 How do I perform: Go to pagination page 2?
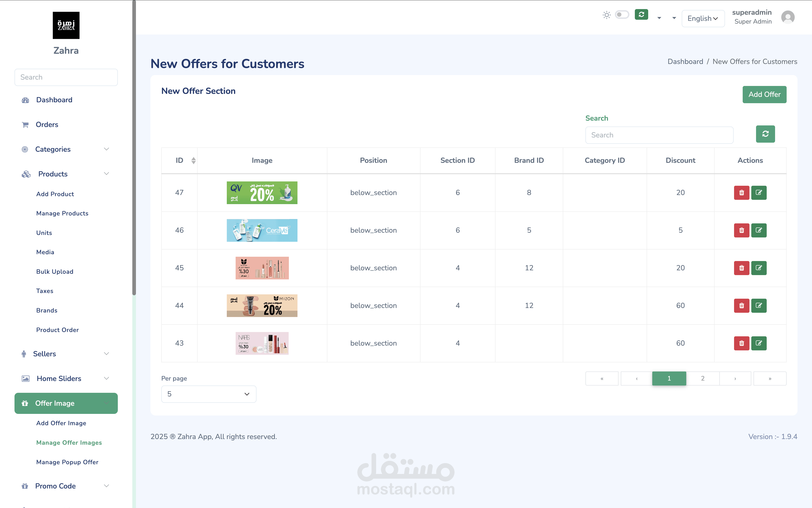point(703,378)
